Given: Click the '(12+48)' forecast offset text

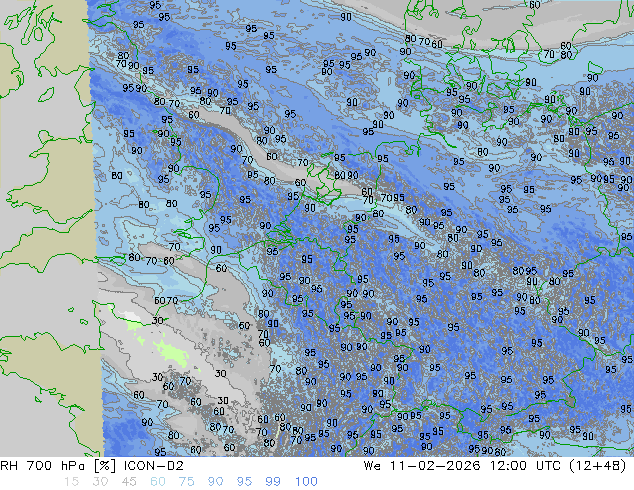Looking at the screenshot, I should click(598, 466).
